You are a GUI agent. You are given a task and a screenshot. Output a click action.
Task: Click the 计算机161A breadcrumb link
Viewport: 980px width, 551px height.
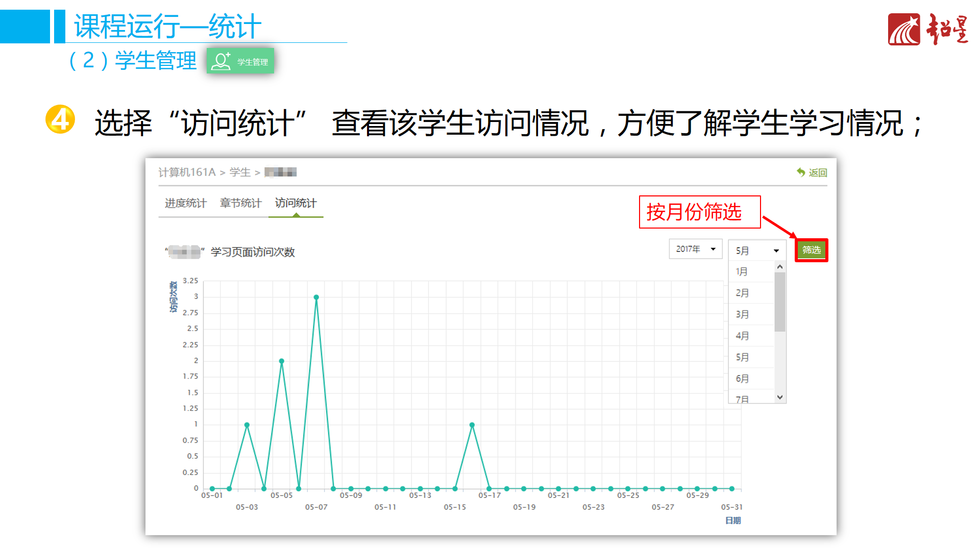tap(187, 172)
